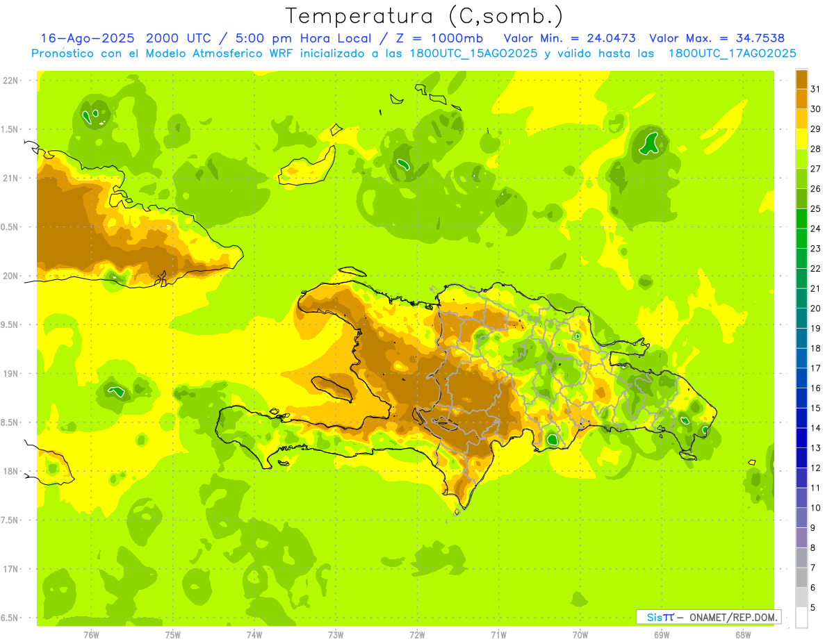Click the '71W' longitude label
834x644 pixels.
498,634
